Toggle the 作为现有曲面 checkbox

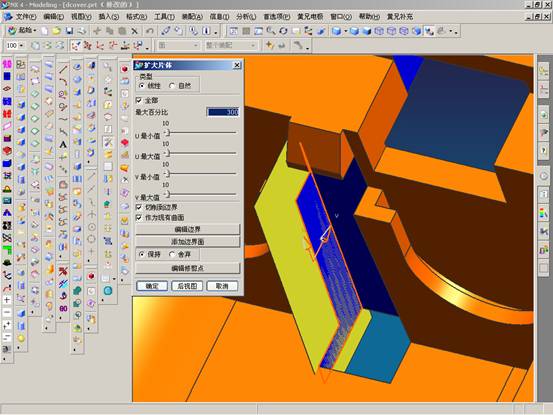click(139, 218)
